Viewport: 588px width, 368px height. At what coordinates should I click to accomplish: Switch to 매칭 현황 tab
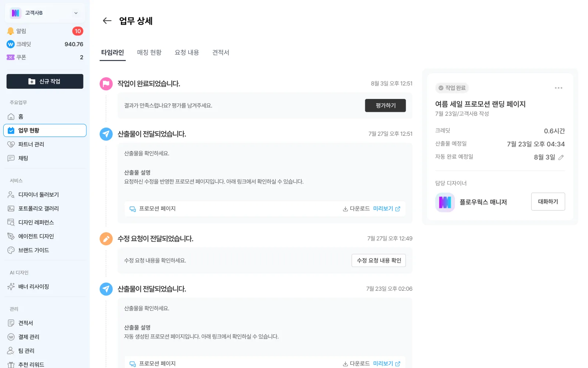149,53
